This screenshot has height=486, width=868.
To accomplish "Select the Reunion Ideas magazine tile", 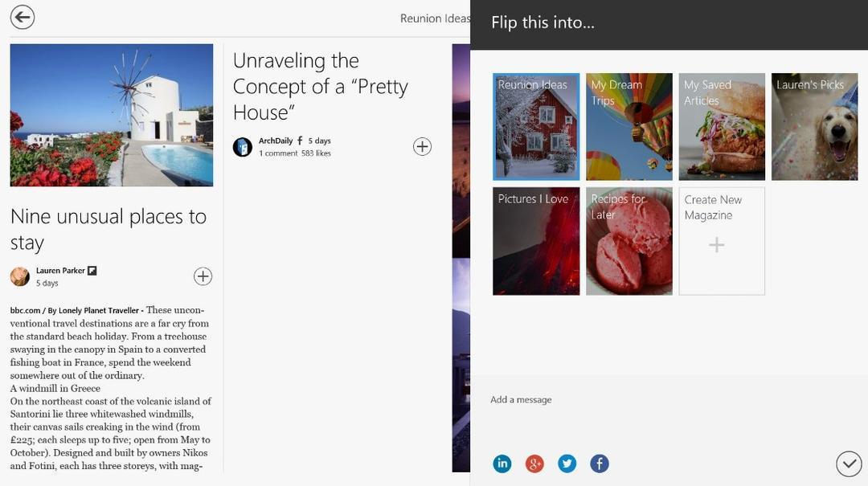I will [536, 127].
